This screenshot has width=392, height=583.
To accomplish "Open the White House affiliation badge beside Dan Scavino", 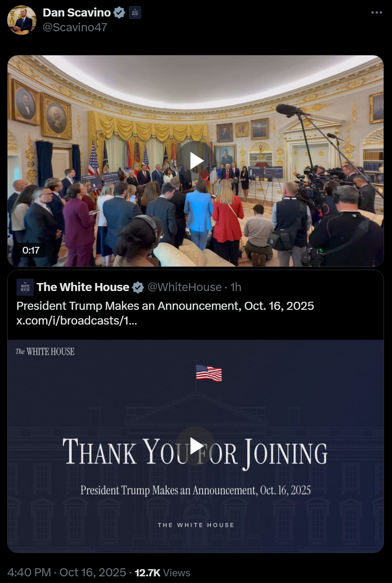I will click(135, 13).
